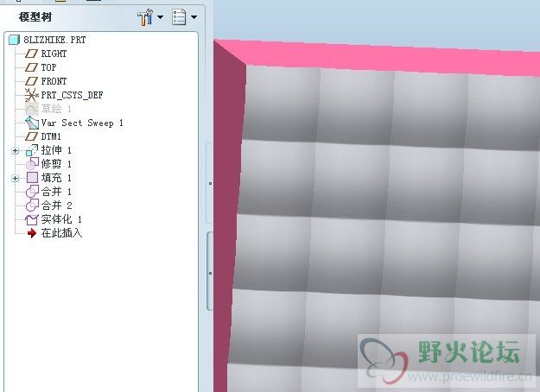Image resolution: width=540 pixels, height=392 pixels.
Task: Select the greyed 草绘 1 label
Action: (56, 109)
